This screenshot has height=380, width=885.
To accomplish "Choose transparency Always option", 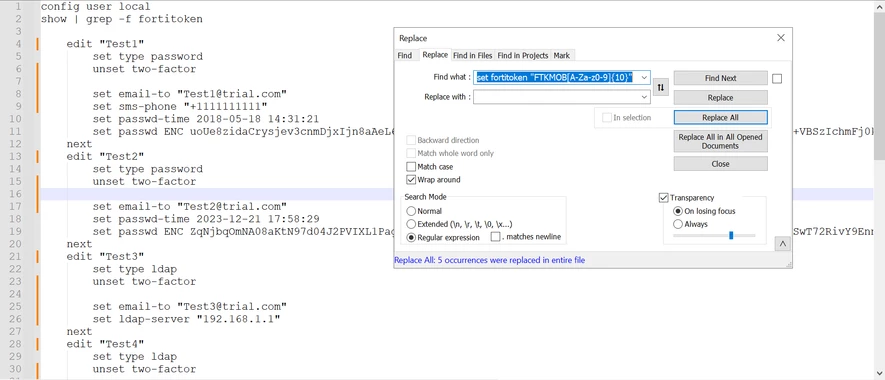I will (678, 224).
